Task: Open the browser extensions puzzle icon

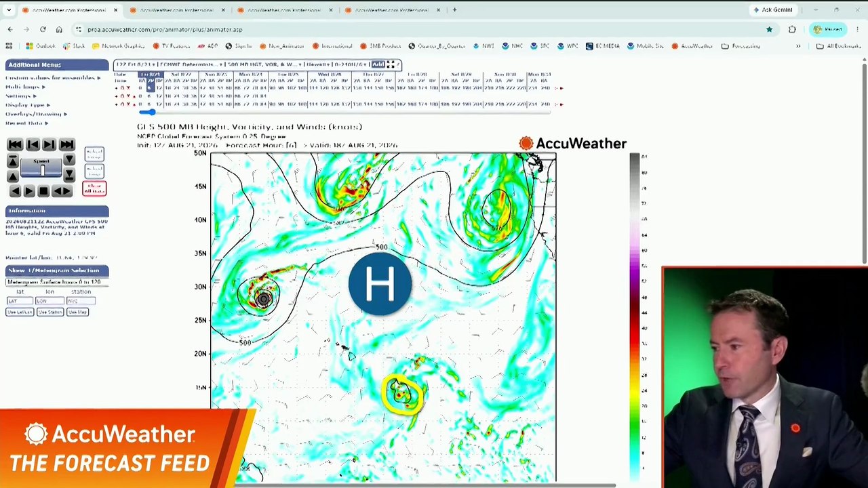Action: point(792,29)
